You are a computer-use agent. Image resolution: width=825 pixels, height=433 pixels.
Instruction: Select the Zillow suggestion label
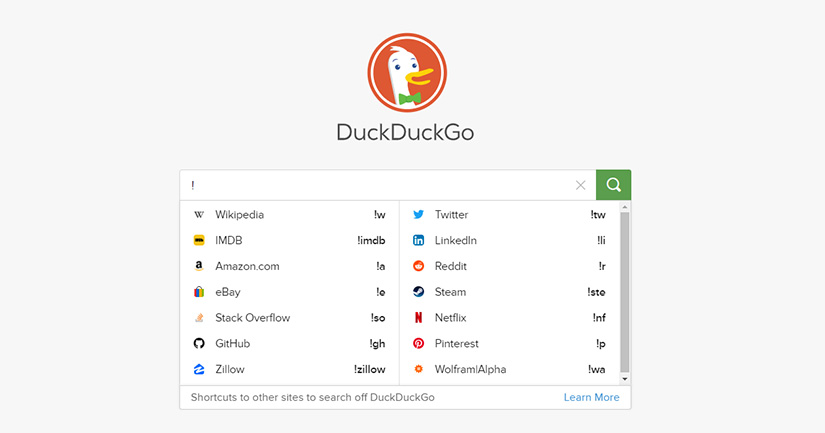[x=230, y=369]
